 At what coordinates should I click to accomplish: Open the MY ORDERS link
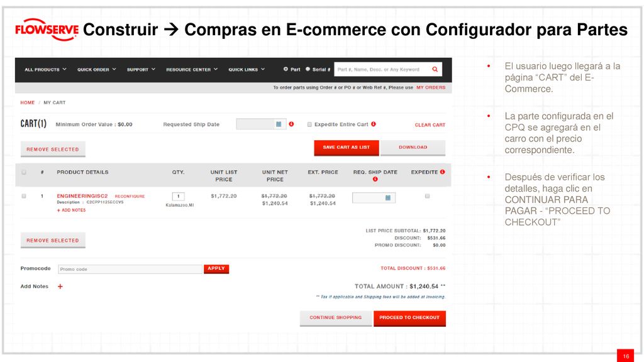(431, 87)
